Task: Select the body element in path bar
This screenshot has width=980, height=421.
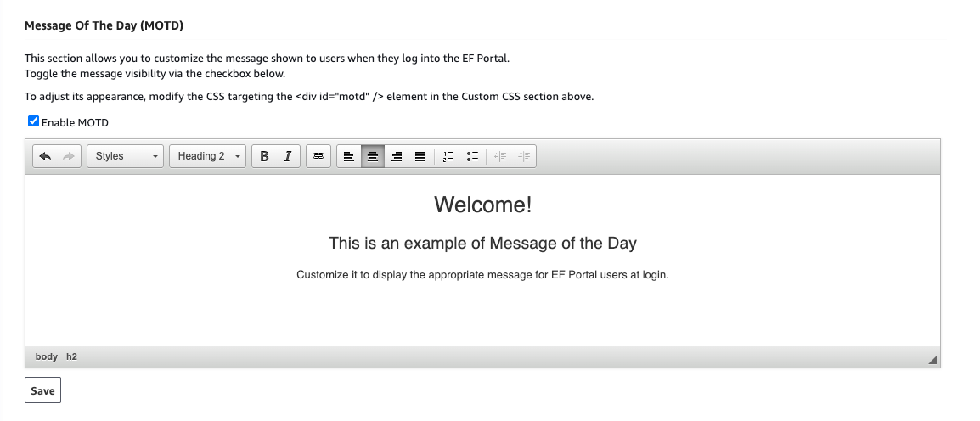Action: coord(47,356)
